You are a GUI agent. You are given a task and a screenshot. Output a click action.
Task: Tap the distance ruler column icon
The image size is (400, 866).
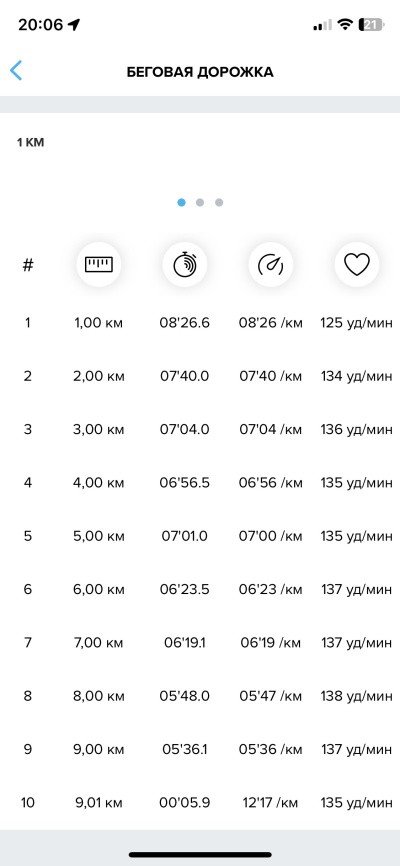click(x=98, y=265)
